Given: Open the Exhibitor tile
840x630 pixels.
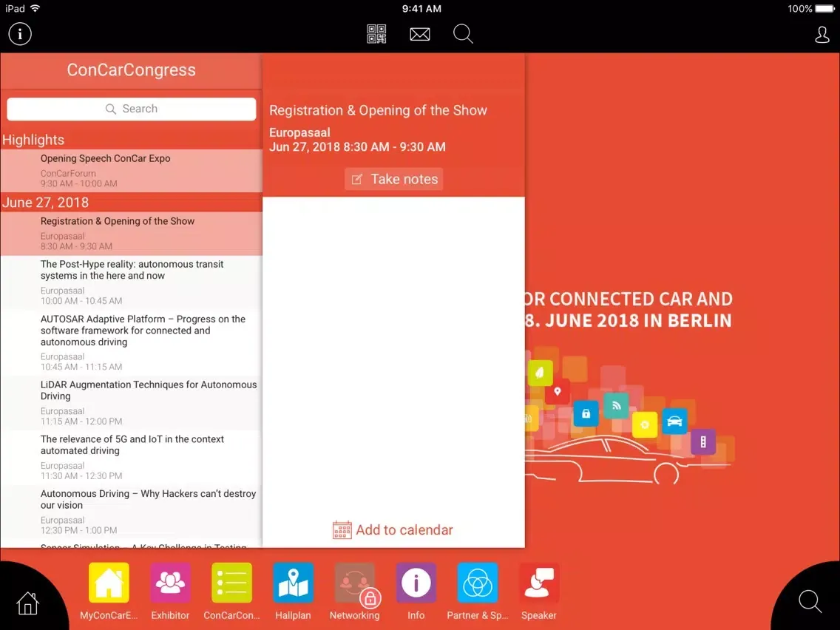Looking at the screenshot, I should (x=170, y=583).
